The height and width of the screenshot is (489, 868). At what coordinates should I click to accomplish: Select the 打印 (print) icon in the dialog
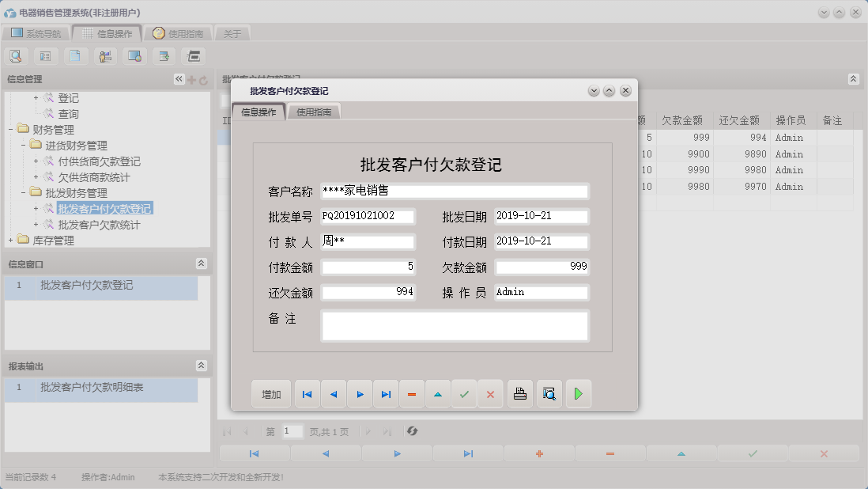[519, 393]
